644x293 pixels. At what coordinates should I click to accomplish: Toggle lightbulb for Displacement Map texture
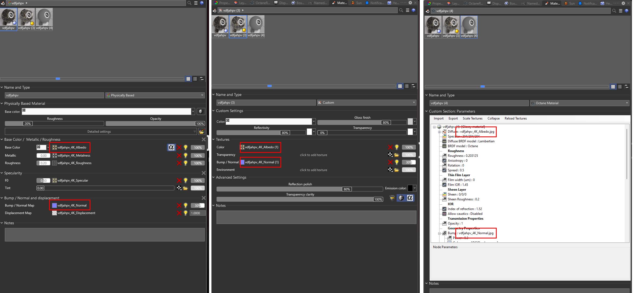[185, 213]
